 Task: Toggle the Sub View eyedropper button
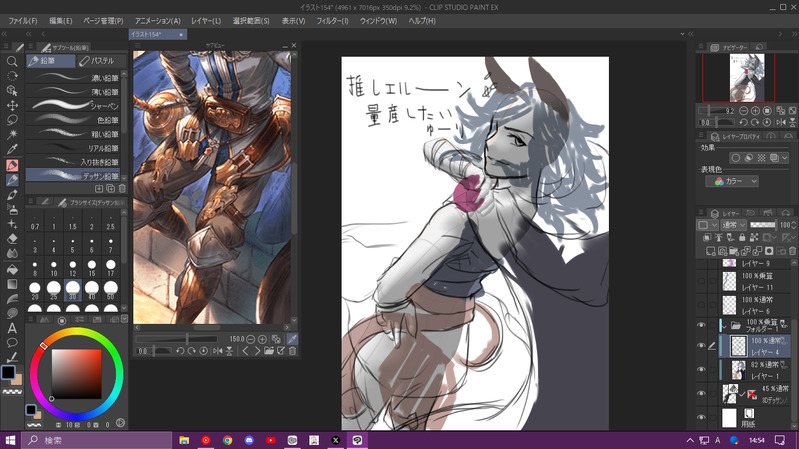(x=292, y=339)
